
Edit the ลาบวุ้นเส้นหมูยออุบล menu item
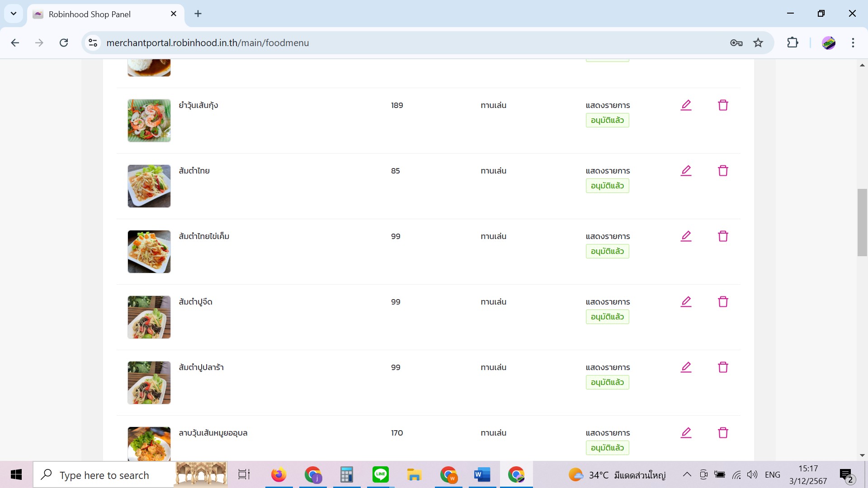coord(686,433)
